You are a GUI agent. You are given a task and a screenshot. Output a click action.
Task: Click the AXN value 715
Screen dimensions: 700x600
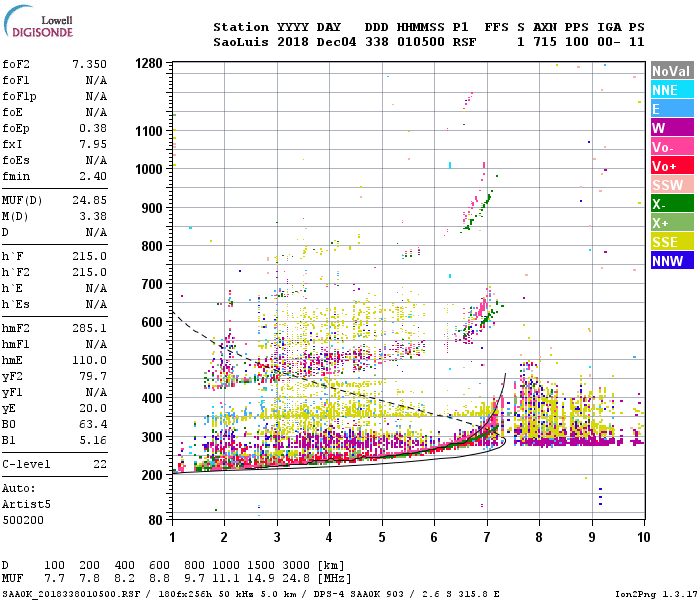click(x=545, y=42)
